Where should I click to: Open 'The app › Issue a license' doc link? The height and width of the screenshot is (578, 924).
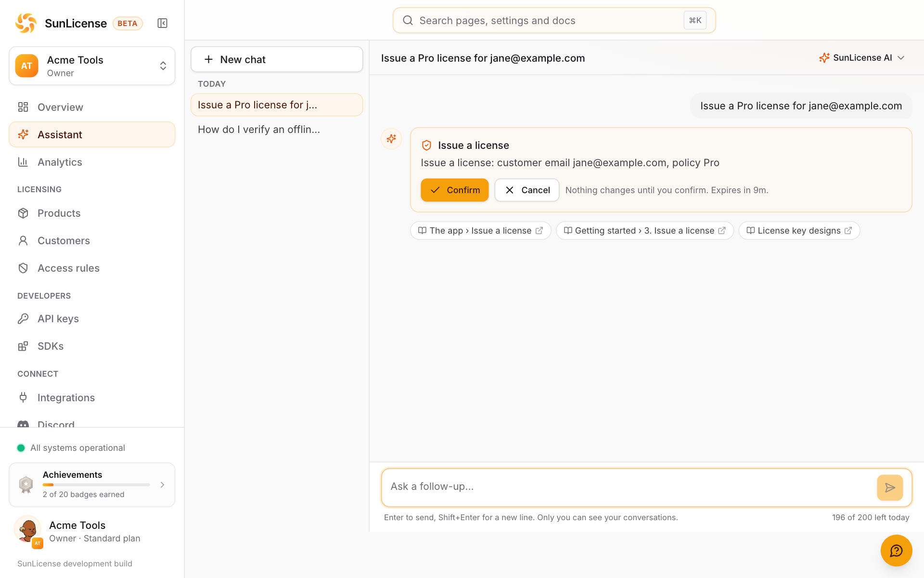pos(480,230)
